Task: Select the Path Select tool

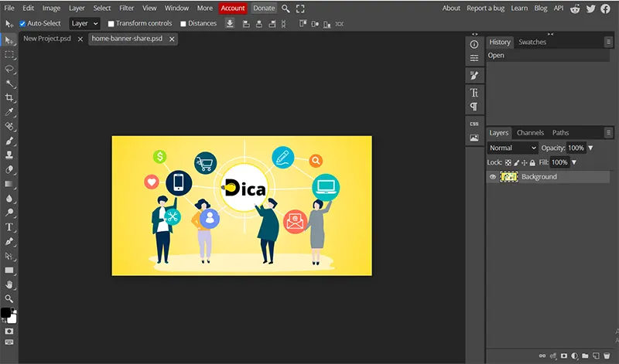Action: tap(9, 257)
